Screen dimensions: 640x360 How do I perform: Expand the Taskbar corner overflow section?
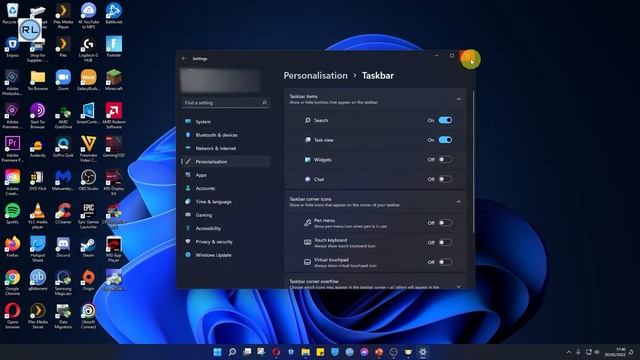point(458,286)
